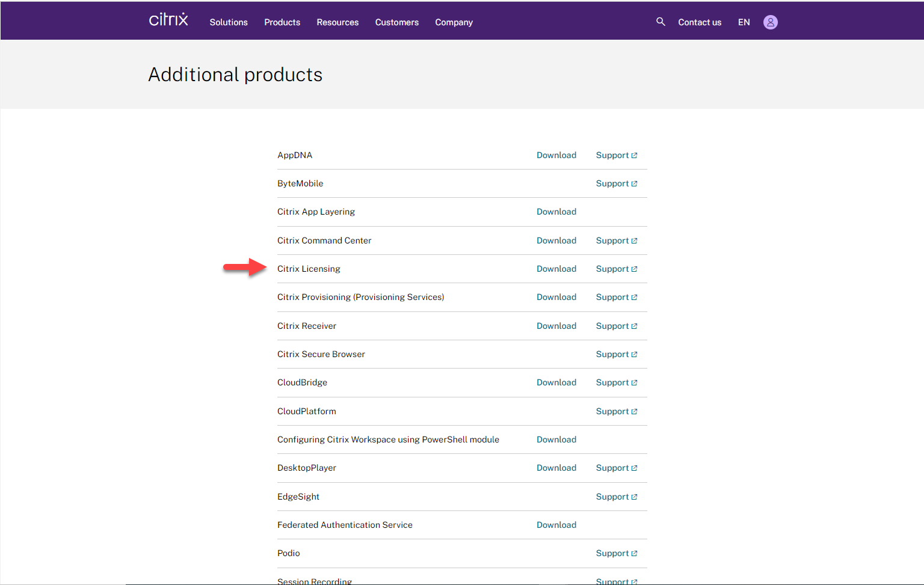Download Citrix Licensing
This screenshot has height=585, width=924.
pyautogui.click(x=556, y=269)
